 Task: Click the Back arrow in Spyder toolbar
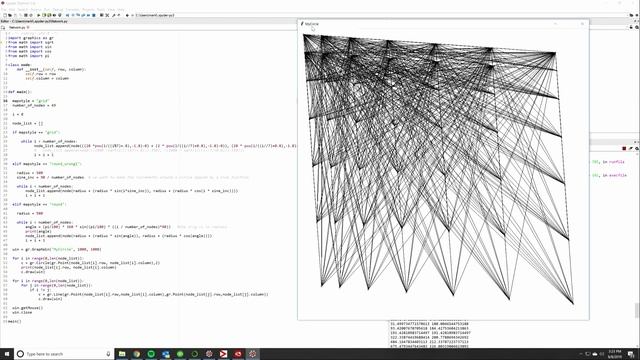tap(127, 15)
